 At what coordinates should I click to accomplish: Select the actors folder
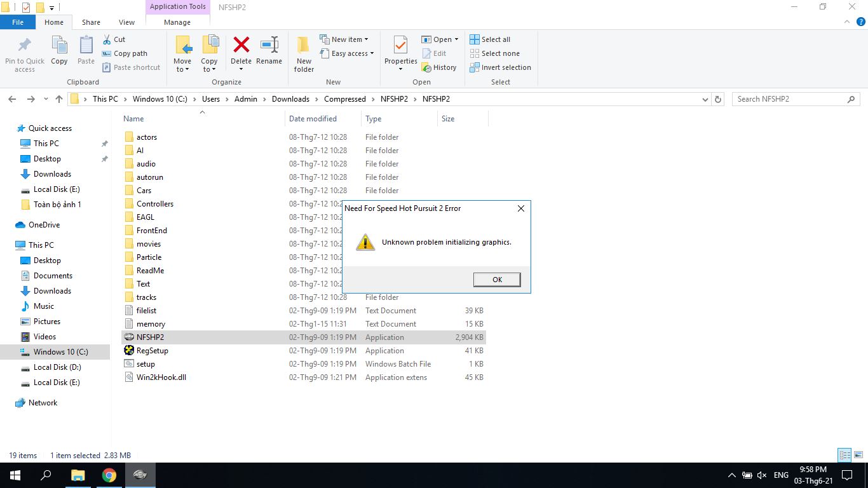(x=304, y=137)
